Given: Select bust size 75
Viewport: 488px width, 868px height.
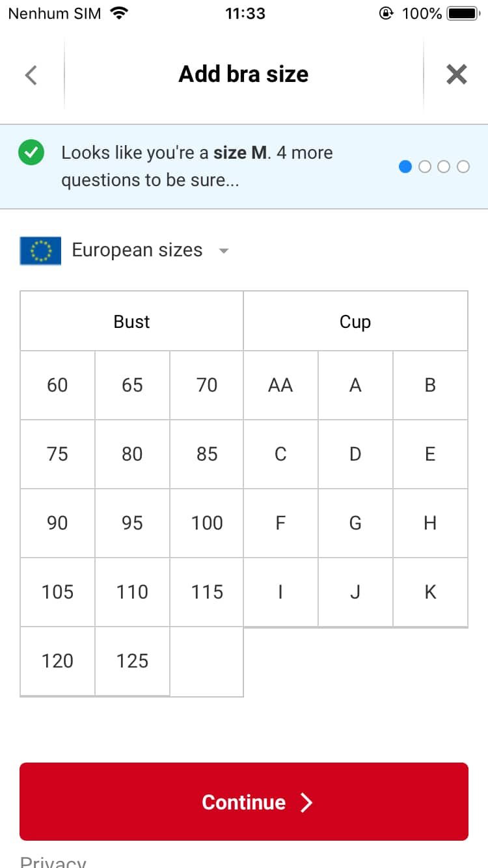Looking at the screenshot, I should tap(57, 454).
